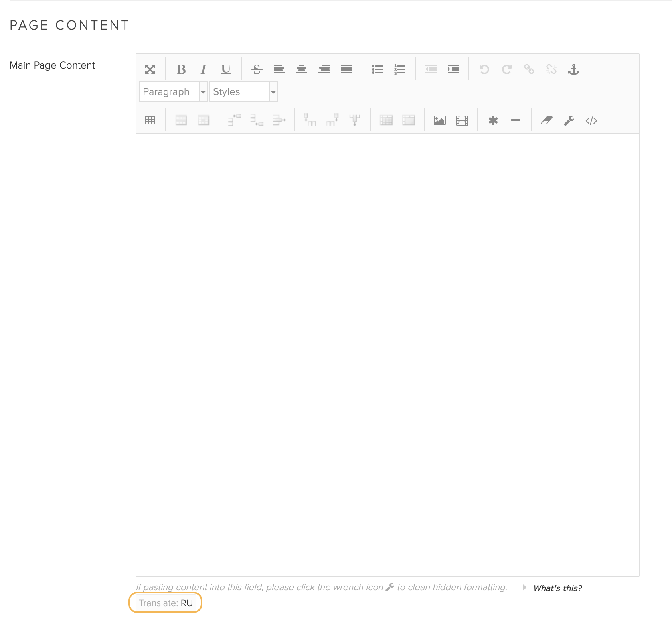Clear formatting with eraser icon
Image resolution: width=672 pixels, height=623 pixels.
[x=547, y=120]
